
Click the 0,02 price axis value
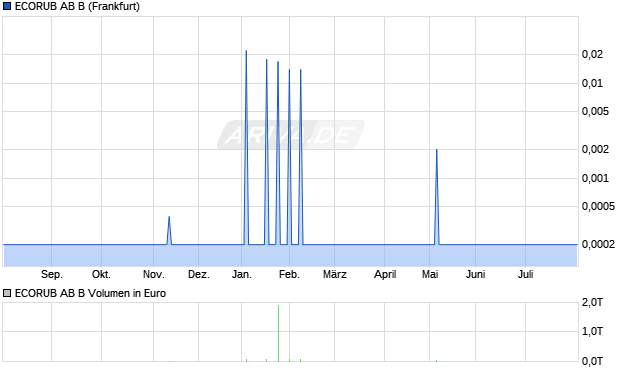[592, 54]
